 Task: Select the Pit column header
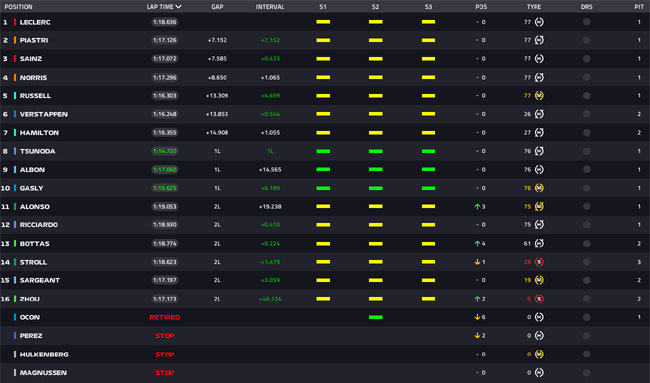coord(639,7)
